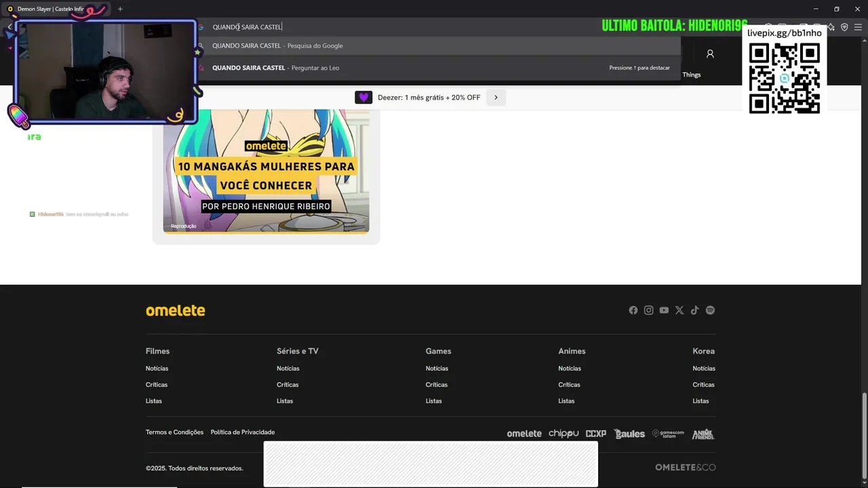Open Críticas under Korea

[x=703, y=385]
